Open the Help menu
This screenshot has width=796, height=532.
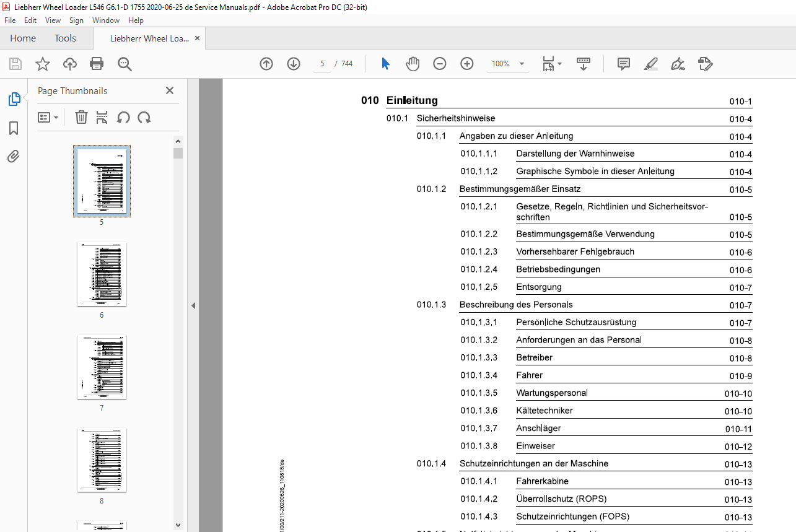(x=136, y=20)
